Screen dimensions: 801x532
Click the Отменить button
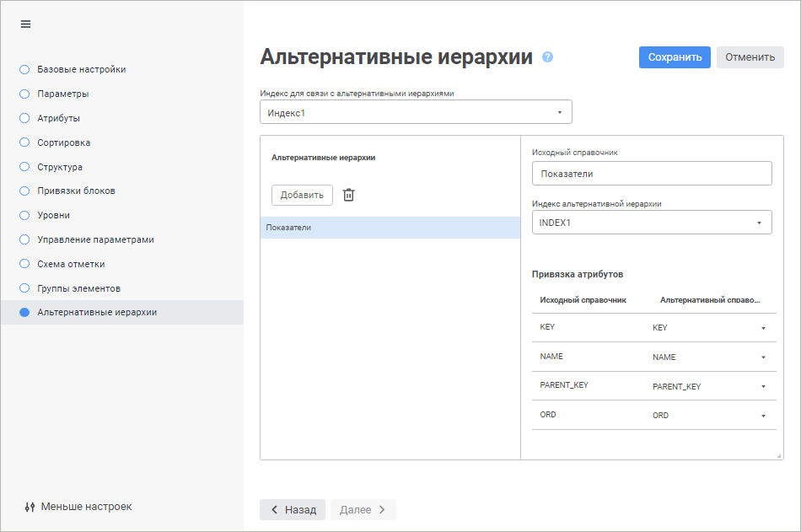750,57
